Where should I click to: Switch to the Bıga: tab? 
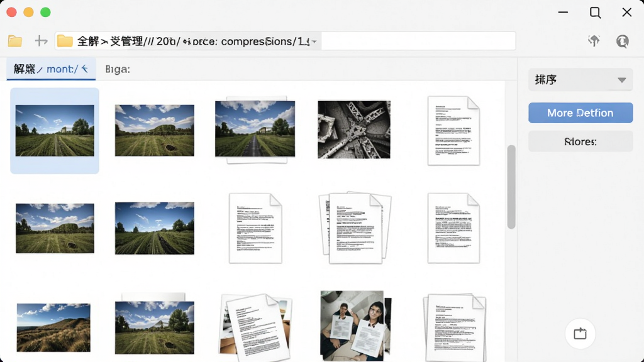118,69
